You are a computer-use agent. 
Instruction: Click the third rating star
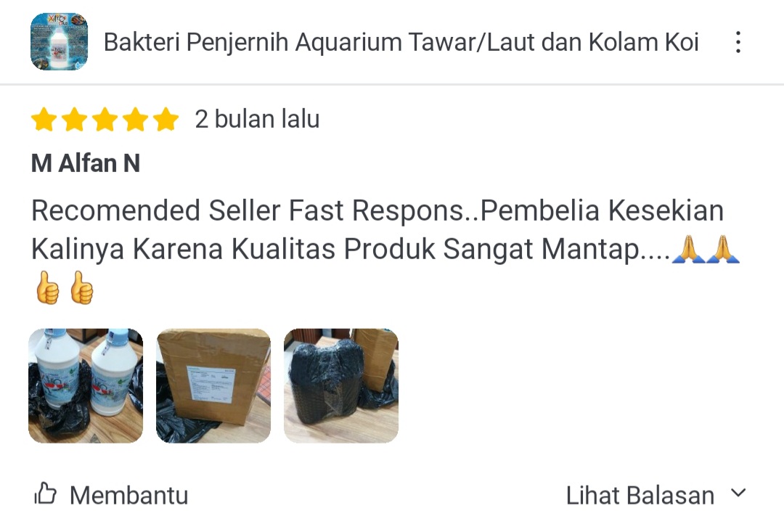[x=105, y=120]
